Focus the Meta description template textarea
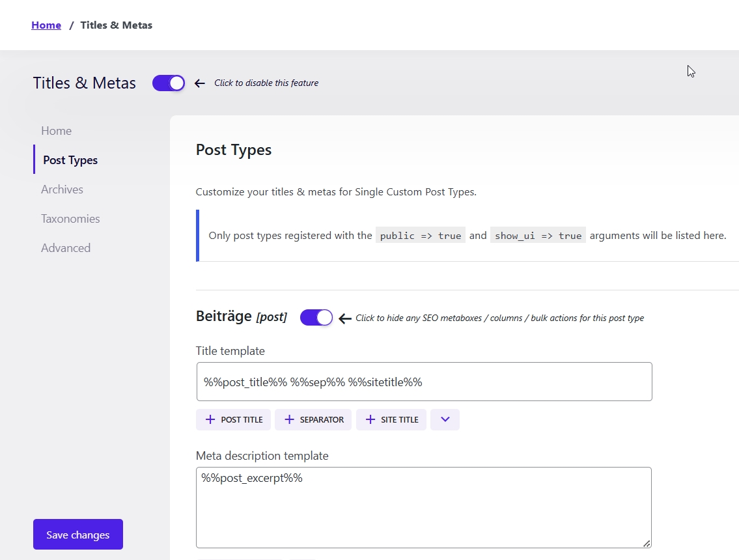 (423, 508)
